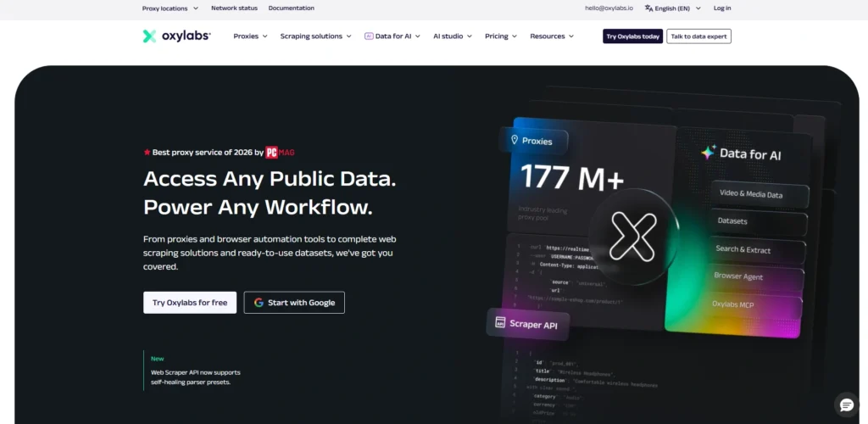Click the Talk to data expert button
The height and width of the screenshot is (424, 868).
tap(698, 36)
